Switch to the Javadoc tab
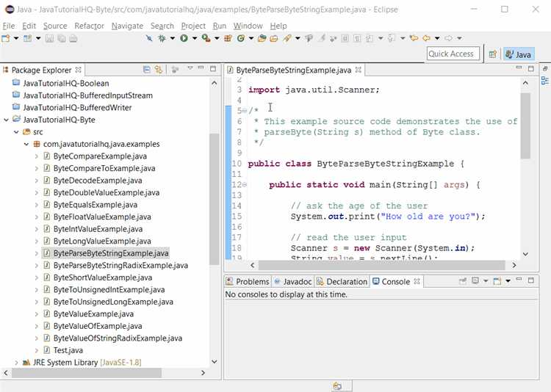 pos(293,281)
